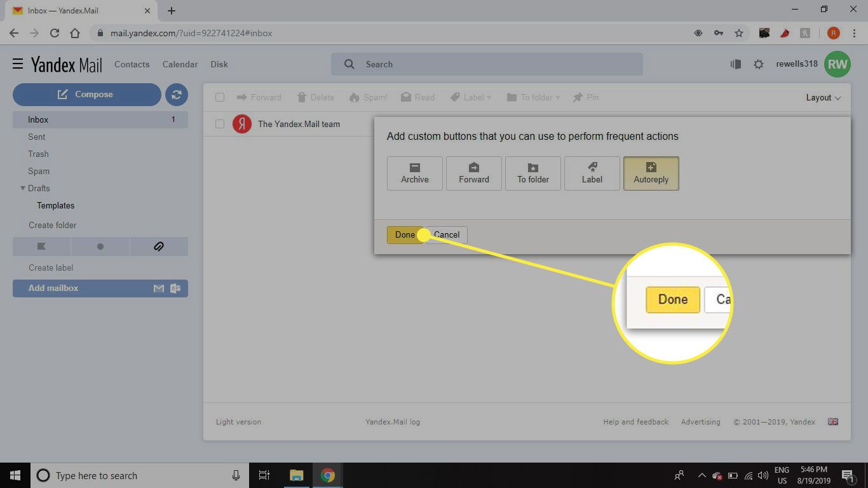The width and height of the screenshot is (868, 488).
Task: Open the Sent folder
Action: [x=37, y=137]
